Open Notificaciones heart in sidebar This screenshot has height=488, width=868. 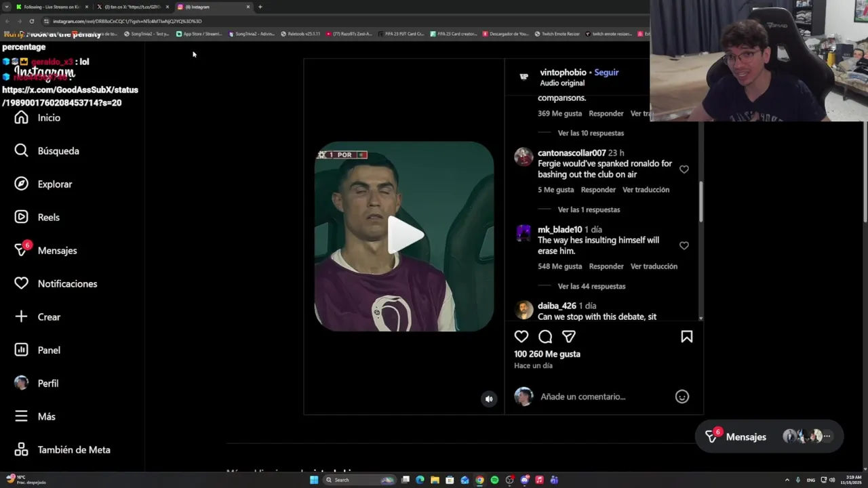(x=56, y=284)
